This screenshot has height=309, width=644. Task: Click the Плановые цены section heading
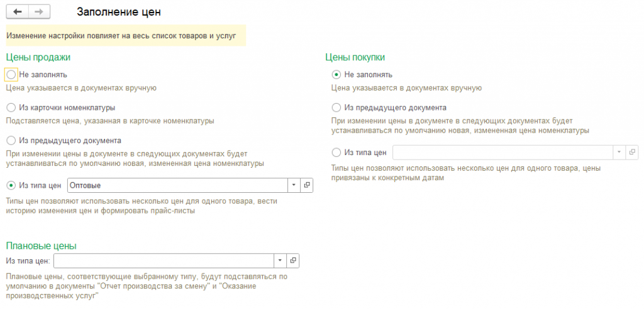click(41, 246)
